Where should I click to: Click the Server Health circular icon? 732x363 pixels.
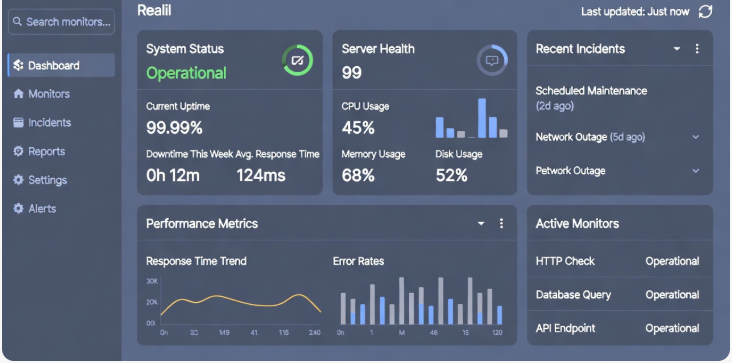(492, 60)
